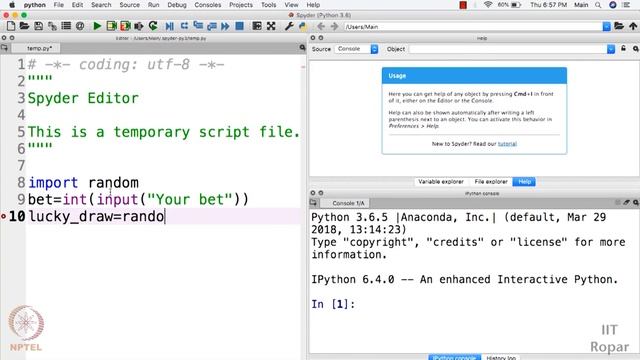This screenshot has height=360, width=640.
Task: Run the current cell
Action: point(111,27)
